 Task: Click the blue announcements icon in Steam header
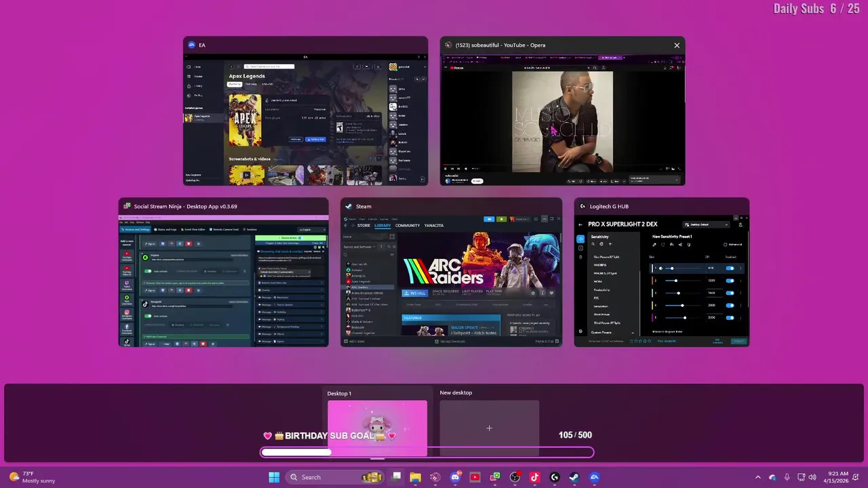pyautogui.click(x=489, y=219)
